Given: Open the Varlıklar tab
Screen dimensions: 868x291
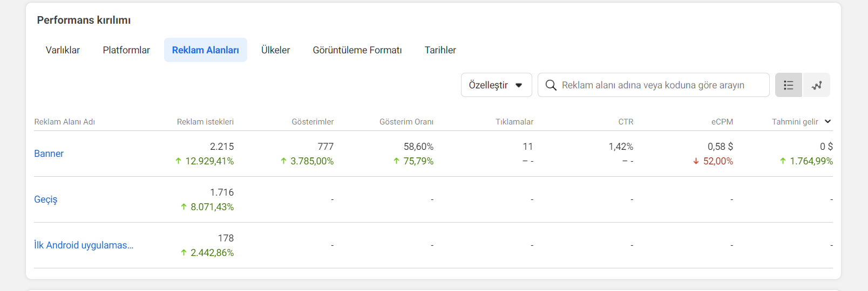Looking at the screenshot, I should (x=63, y=50).
